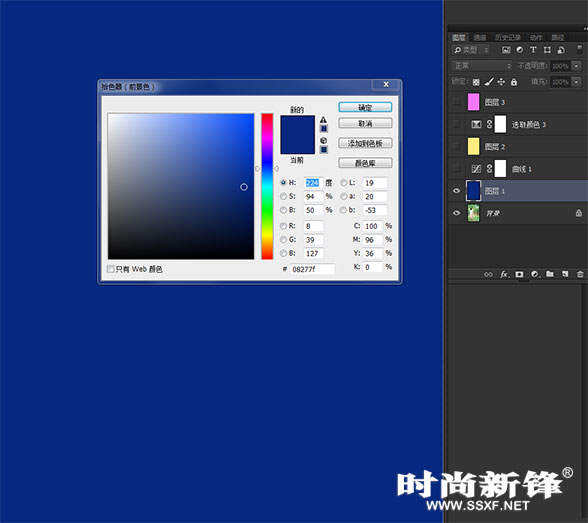Click lock position move icon

coord(501,82)
